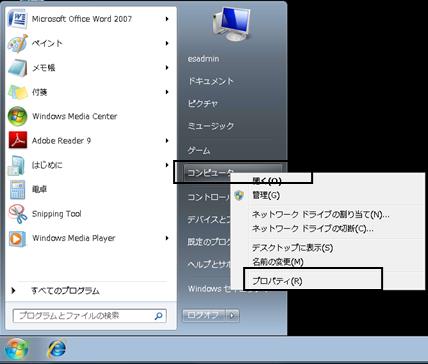Expand the メモ帳 jump list arrow
428x364 pixels.
pyautogui.click(x=167, y=68)
